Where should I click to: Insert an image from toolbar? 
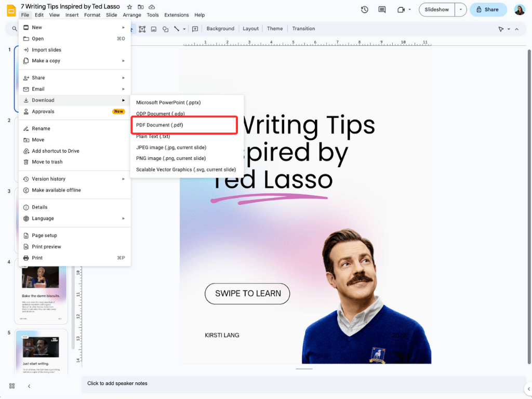click(154, 29)
